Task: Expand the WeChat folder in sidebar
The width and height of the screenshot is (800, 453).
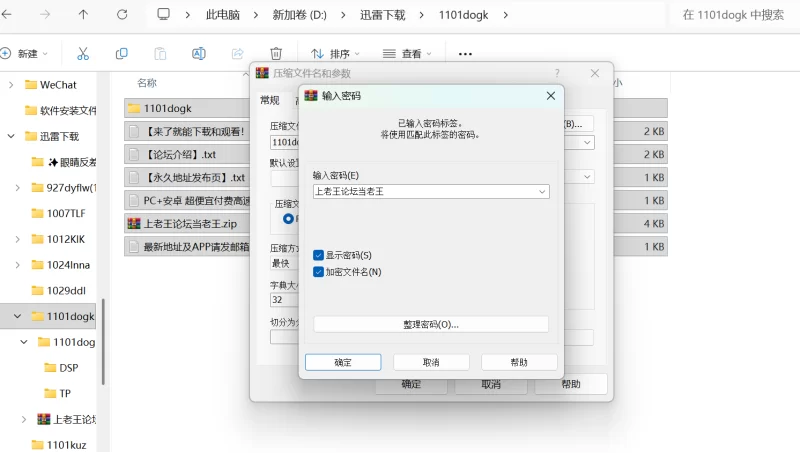Action: pos(12,85)
